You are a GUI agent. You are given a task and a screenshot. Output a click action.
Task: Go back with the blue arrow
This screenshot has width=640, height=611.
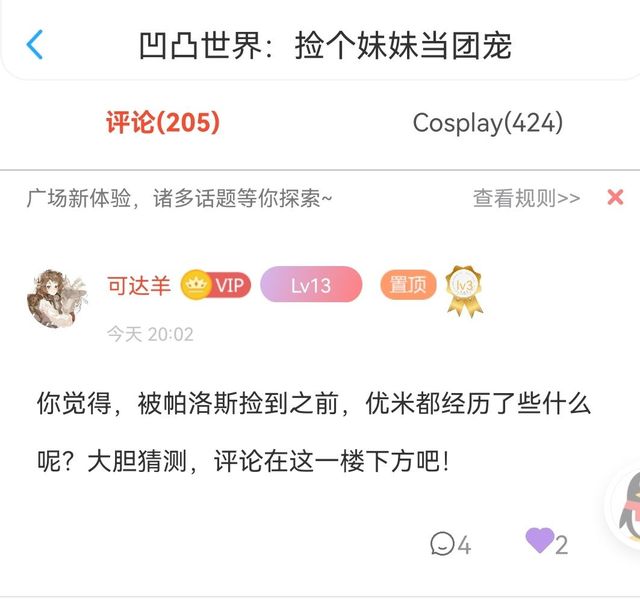click(x=35, y=44)
